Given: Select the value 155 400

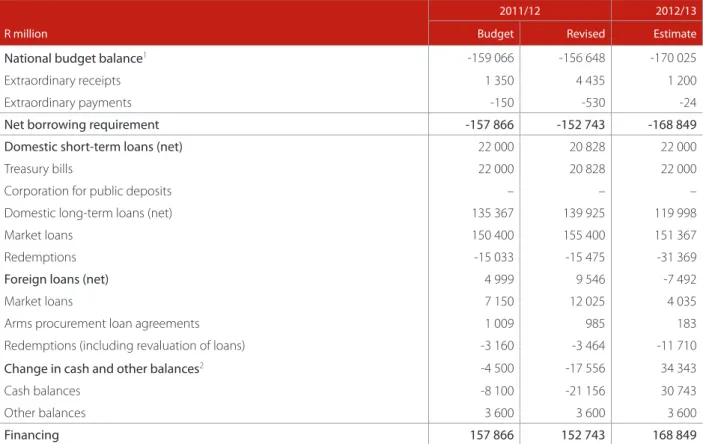Looking at the screenshot, I should [x=584, y=235].
